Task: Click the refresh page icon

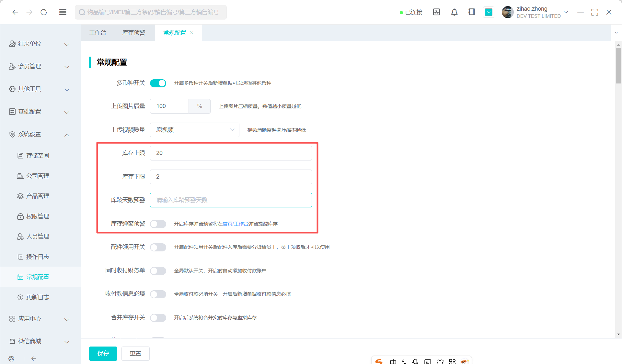Action: [x=44, y=12]
